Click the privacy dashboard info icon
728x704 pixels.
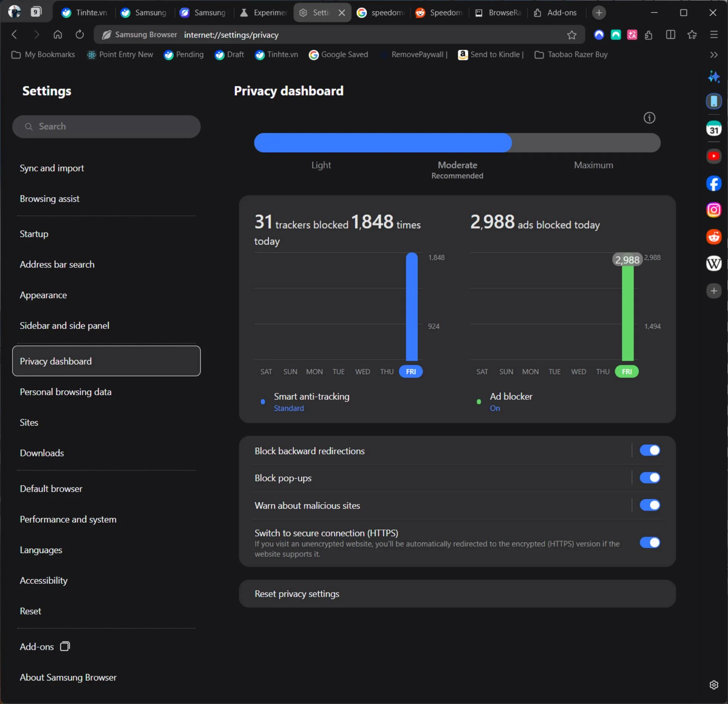[649, 118]
